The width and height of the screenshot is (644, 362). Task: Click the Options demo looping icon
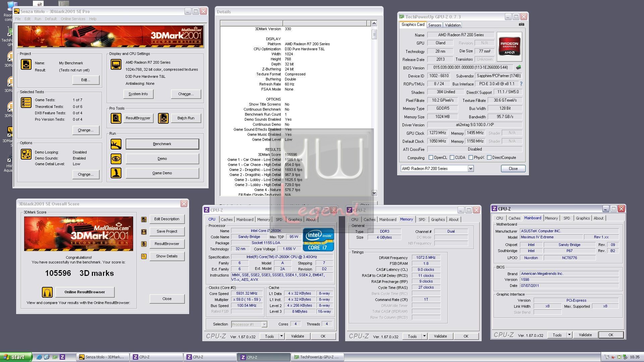[26, 154]
